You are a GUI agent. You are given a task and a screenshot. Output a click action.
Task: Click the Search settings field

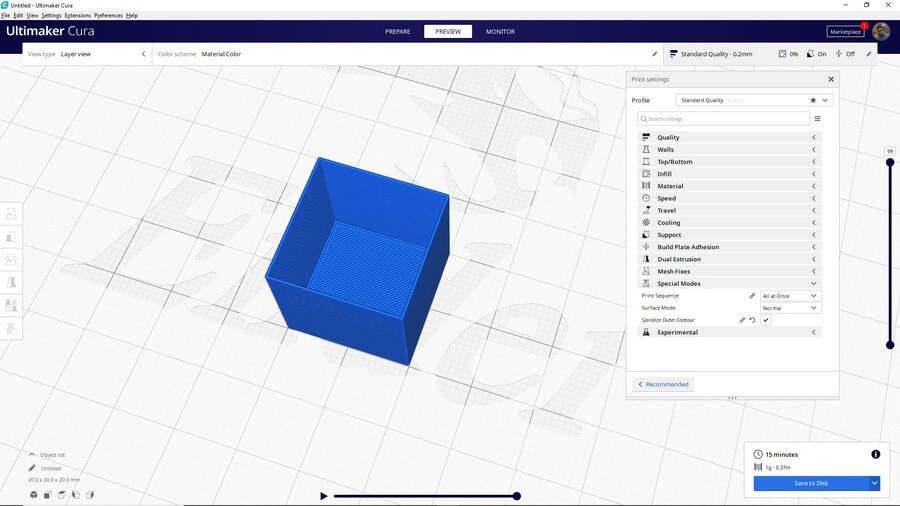[723, 119]
